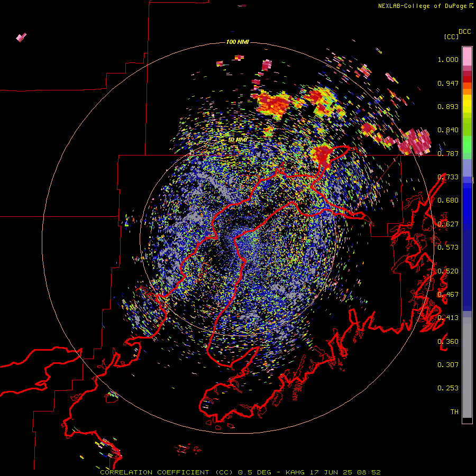The width and height of the screenshot is (476, 476).
Task: Select the 0.573 scale value
Action: [448, 248]
